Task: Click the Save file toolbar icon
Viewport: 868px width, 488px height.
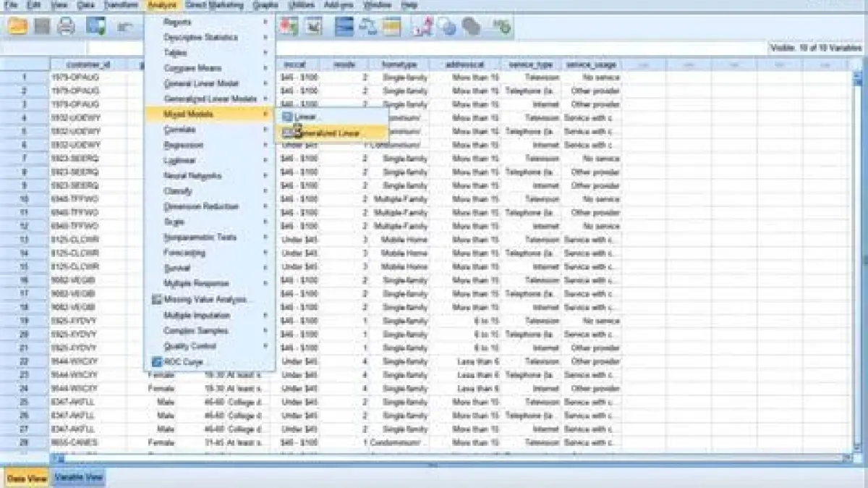Action: click(41, 28)
